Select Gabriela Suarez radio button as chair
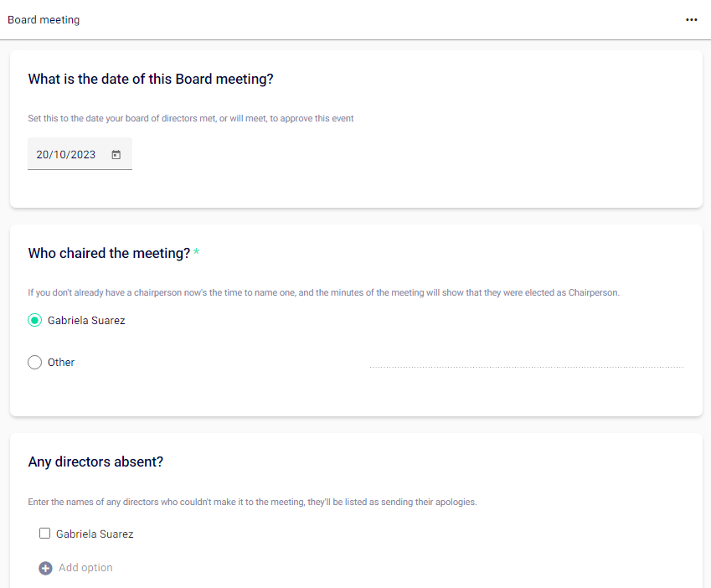This screenshot has width=711, height=588. (x=34, y=320)
